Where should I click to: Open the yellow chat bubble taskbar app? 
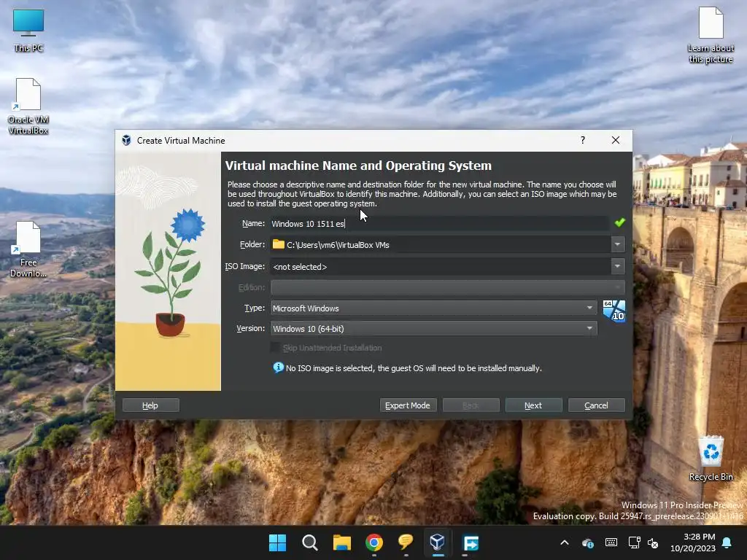pos(406,542)
